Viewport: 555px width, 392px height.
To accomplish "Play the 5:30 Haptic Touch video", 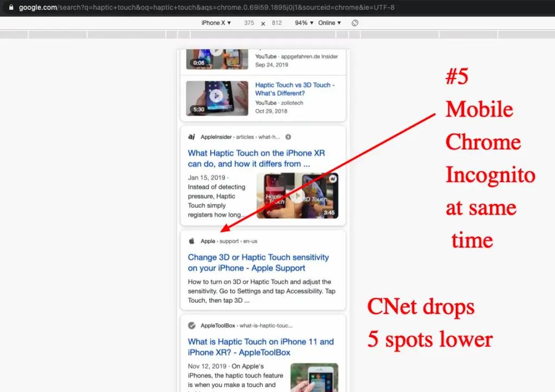I will coord(217,98).
